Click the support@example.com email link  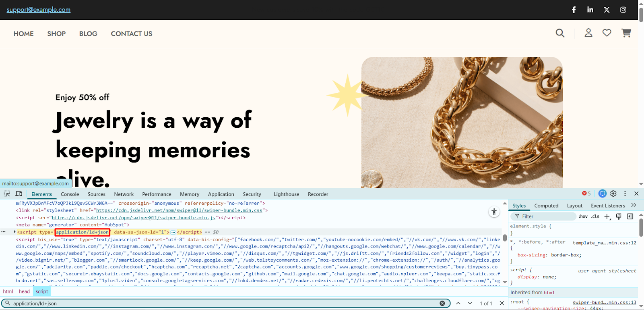coord(38,10)
